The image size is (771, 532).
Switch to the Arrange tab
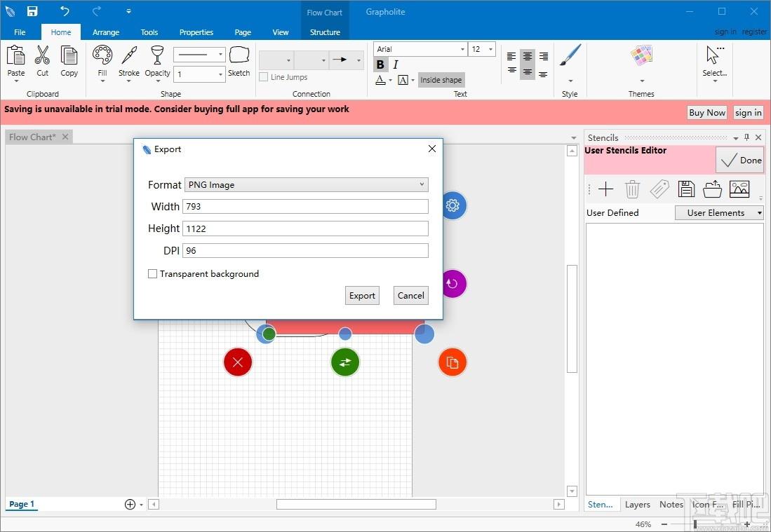[x=106, y=32]
